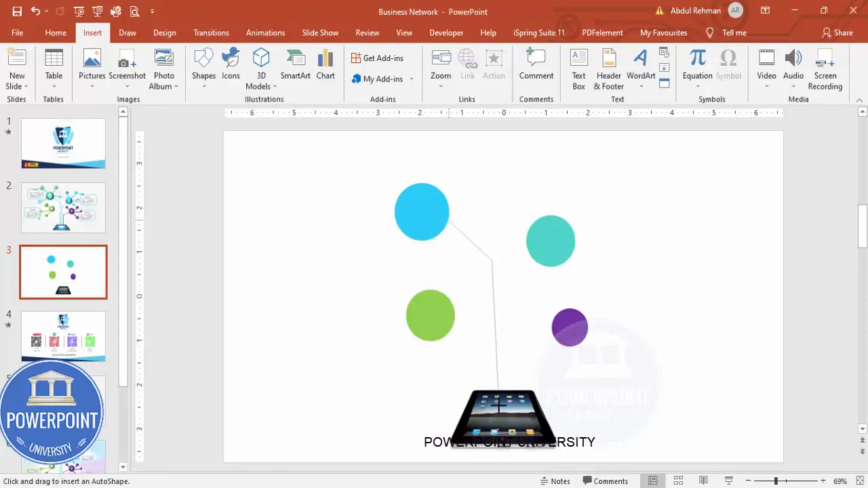This screenshot has width=868, height=488.
Task: Open the Animations tab
Action: pos(265,33)
